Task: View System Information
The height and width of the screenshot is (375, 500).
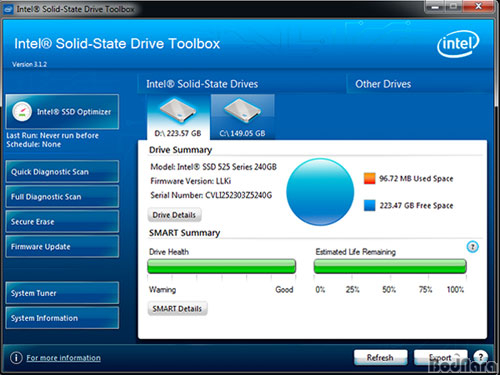Action: [62, 318]
